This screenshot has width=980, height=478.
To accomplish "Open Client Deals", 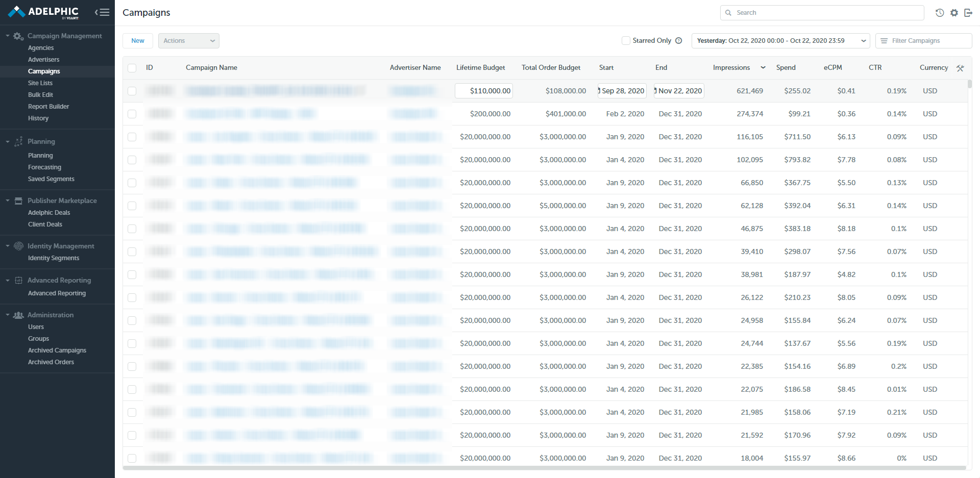I will pos(45,224).
